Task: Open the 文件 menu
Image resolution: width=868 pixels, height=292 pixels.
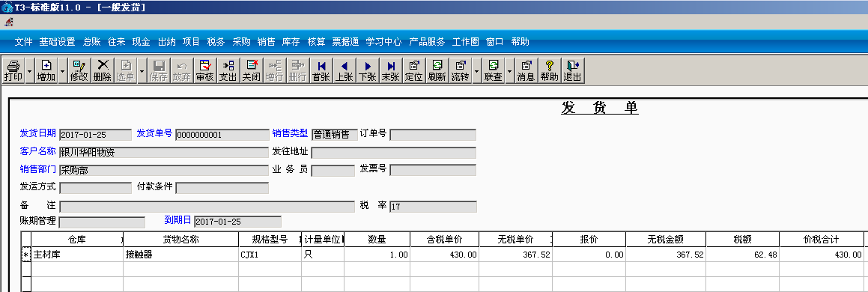Action: coord(24,41)
